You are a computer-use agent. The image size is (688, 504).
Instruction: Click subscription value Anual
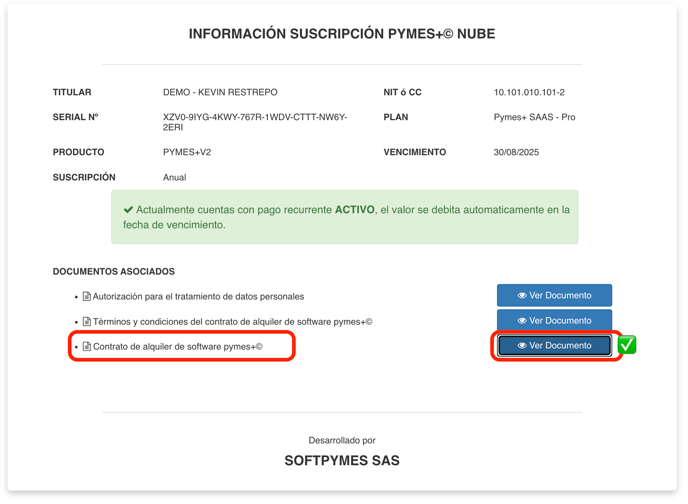(175, 177)
